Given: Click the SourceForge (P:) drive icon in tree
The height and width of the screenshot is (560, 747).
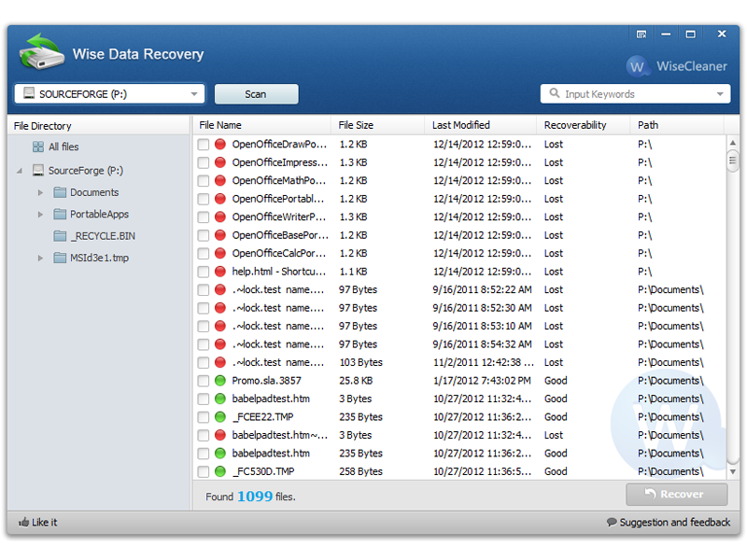Looking at the screenshot, I should tap(38, 171).
